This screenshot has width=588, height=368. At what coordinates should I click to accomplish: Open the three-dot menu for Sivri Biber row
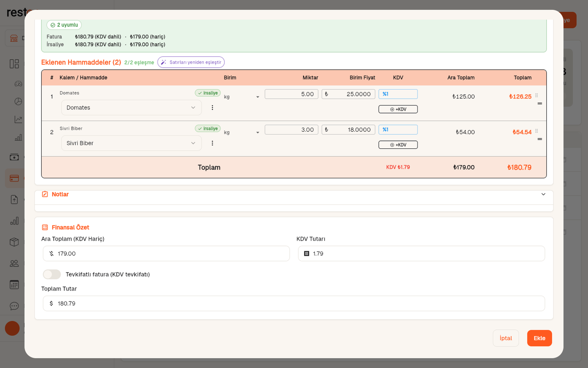point(213,143)
